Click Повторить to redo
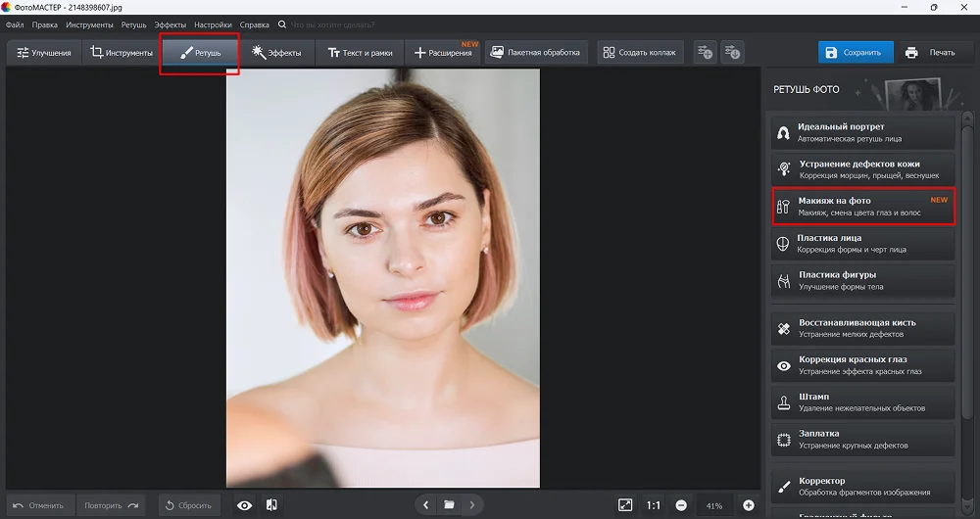 pyautogui.click(x=112, y=505)
